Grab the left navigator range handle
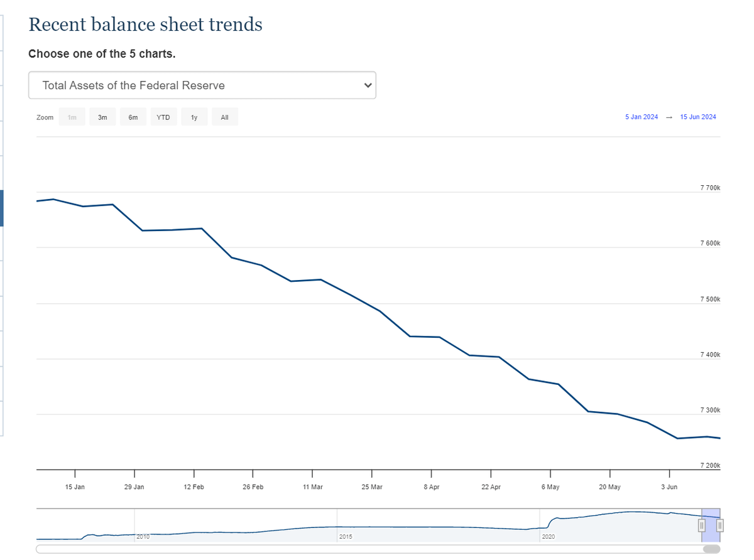This screenshot has height=560, width=754. coord(702,525)
